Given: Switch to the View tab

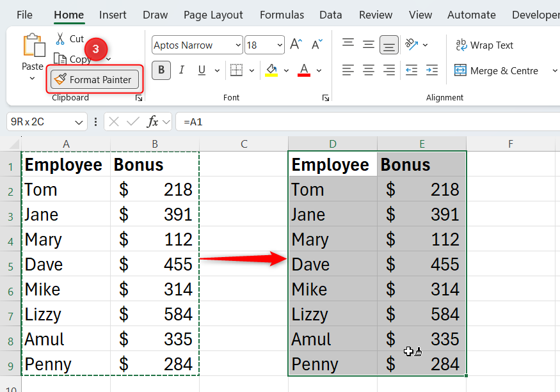Looking at the screenshot, I should (420, 15).
